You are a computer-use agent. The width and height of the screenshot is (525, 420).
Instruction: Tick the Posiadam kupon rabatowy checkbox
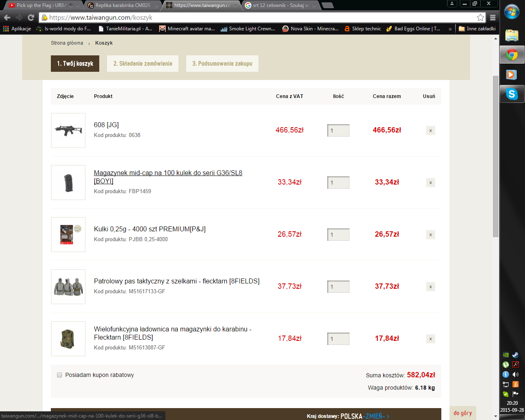(59, 375)
